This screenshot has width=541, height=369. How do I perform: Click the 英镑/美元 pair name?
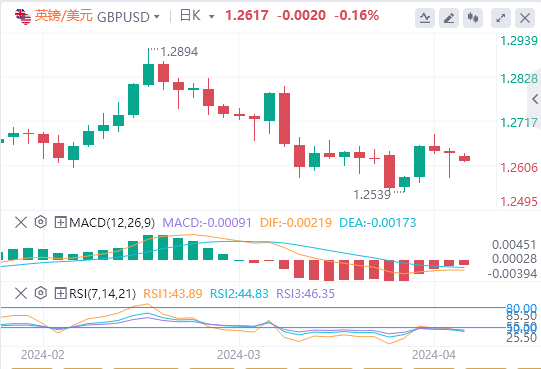[x=63, y=16]
